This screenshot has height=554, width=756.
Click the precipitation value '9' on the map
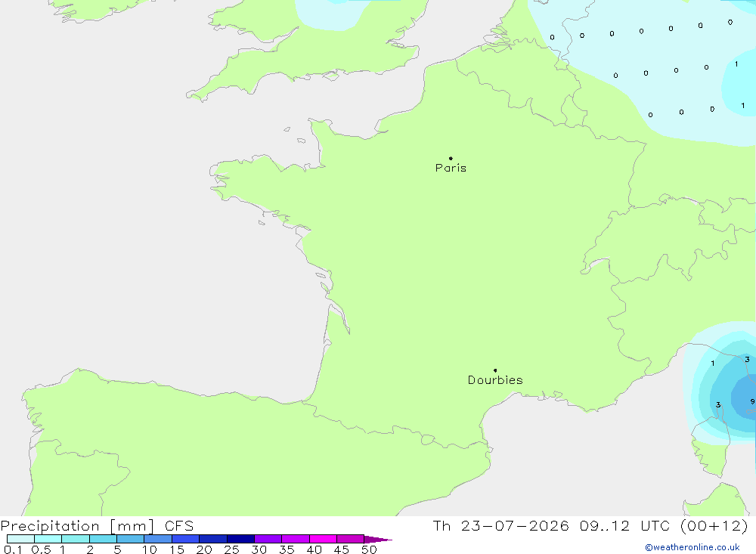[x=752, y=401]
